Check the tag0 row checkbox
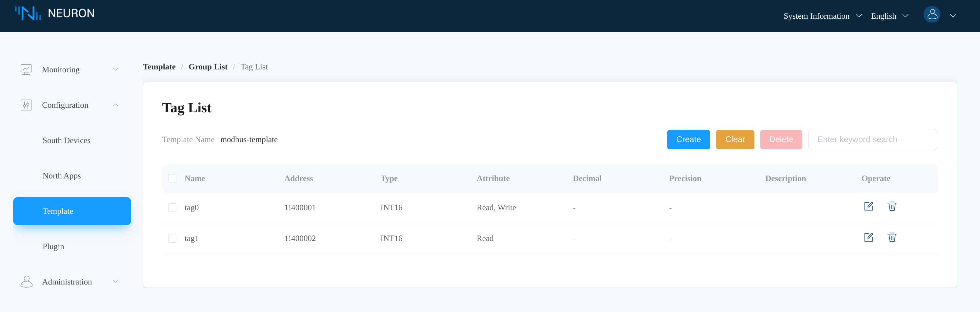 pos(172,208)
